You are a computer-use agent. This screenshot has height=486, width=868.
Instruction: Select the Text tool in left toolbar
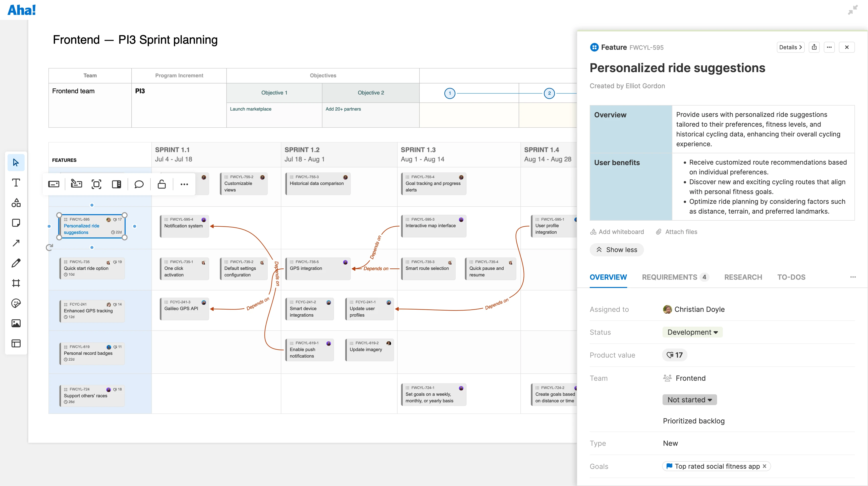(16, 182)
